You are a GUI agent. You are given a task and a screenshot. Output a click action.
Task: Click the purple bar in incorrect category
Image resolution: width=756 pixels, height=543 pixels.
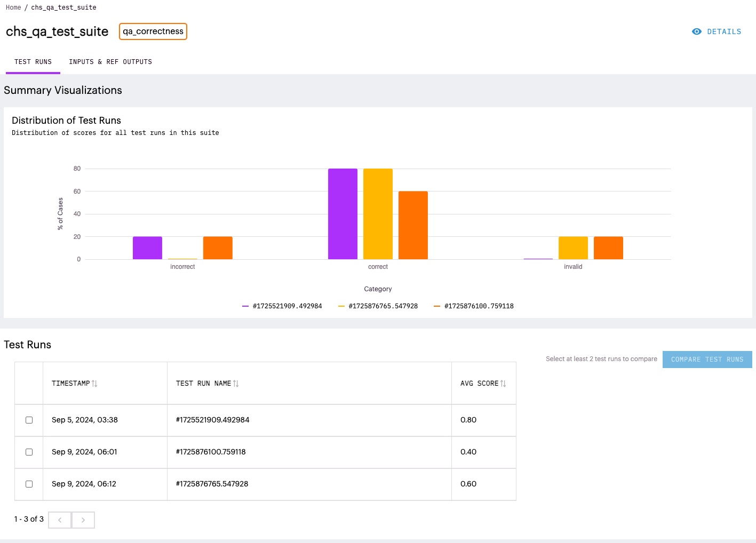147,248
